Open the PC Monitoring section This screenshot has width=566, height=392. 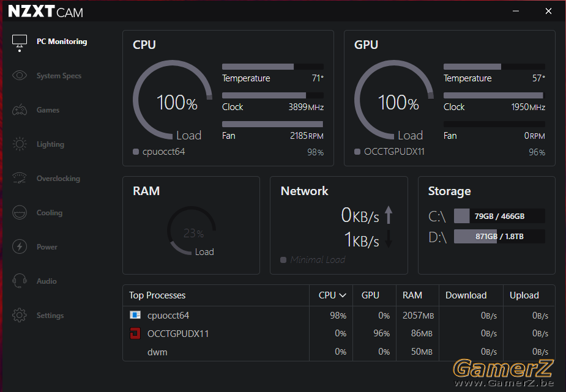click(x=62, y=42)
